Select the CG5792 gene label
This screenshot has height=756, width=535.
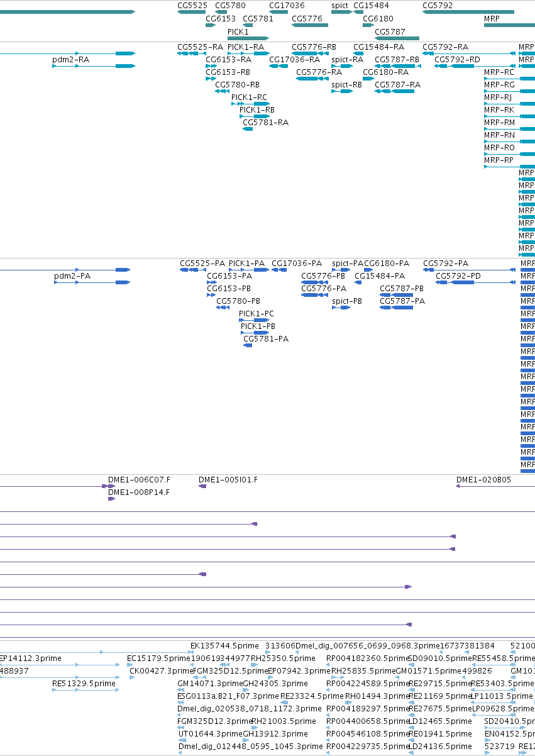click(x=438, y=6)
